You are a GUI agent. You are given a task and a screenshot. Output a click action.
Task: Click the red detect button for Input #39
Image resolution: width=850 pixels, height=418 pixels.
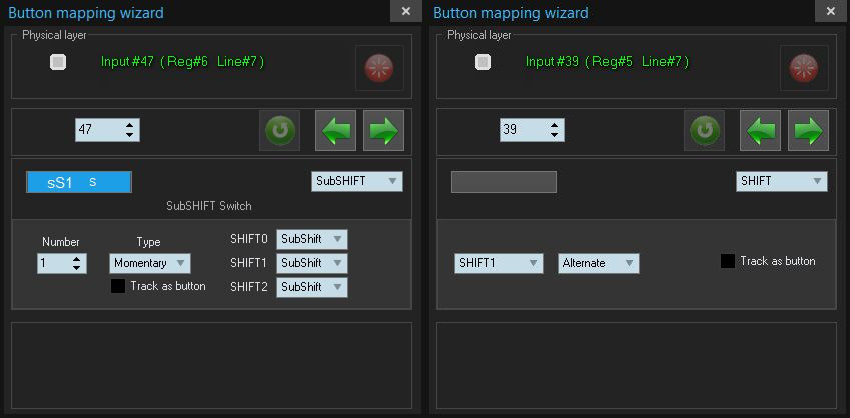[804, 68]
